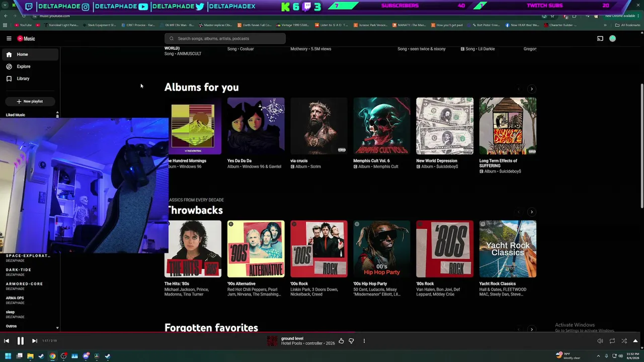The image size is (644, 362).
Task: Open the weather widget showing Mostly clear
Action: [x=568, y=356]
